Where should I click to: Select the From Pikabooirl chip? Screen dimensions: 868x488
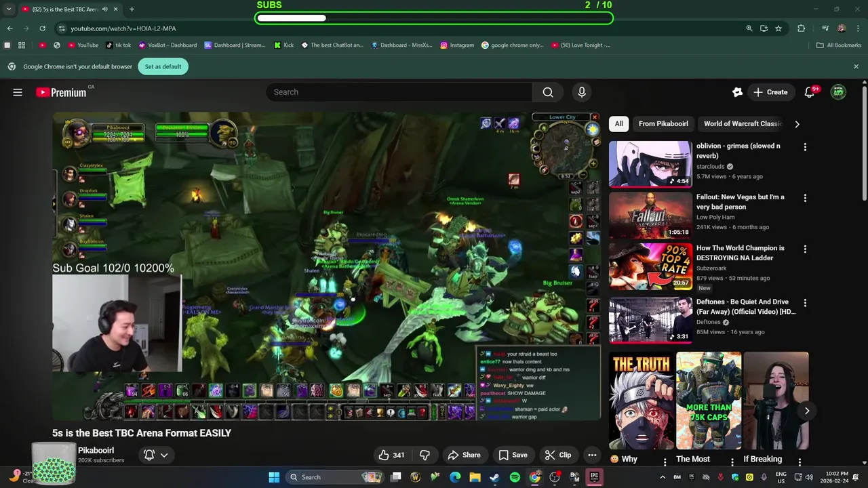click(663, 124)
